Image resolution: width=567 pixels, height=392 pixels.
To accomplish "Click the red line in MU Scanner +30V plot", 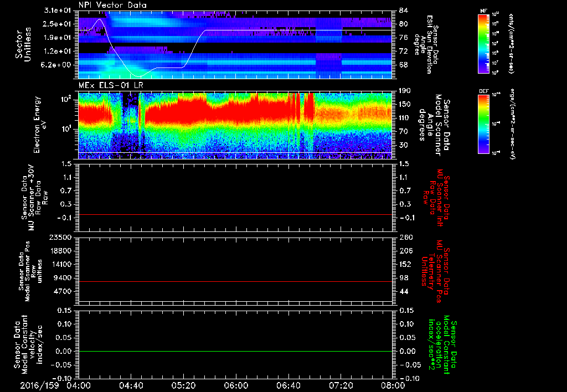I will pos(235,214).
